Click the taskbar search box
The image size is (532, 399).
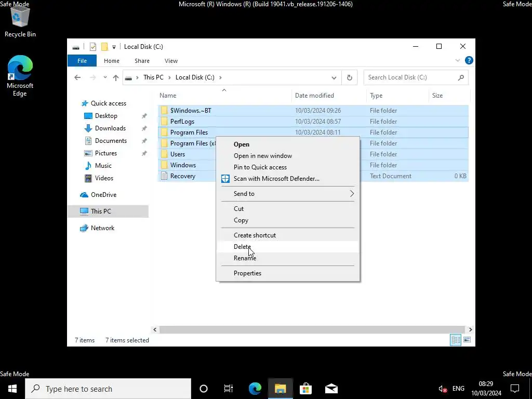point(108,389)
